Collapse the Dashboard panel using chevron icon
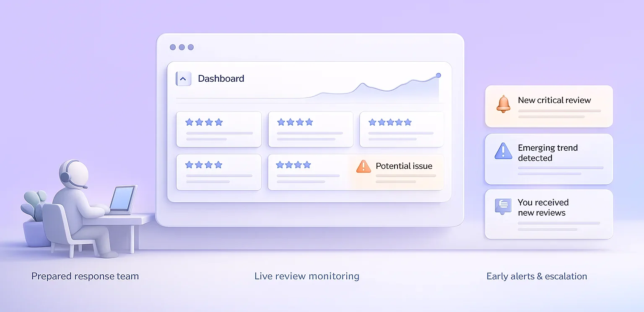The image size is (644, 312). point(183,79)
